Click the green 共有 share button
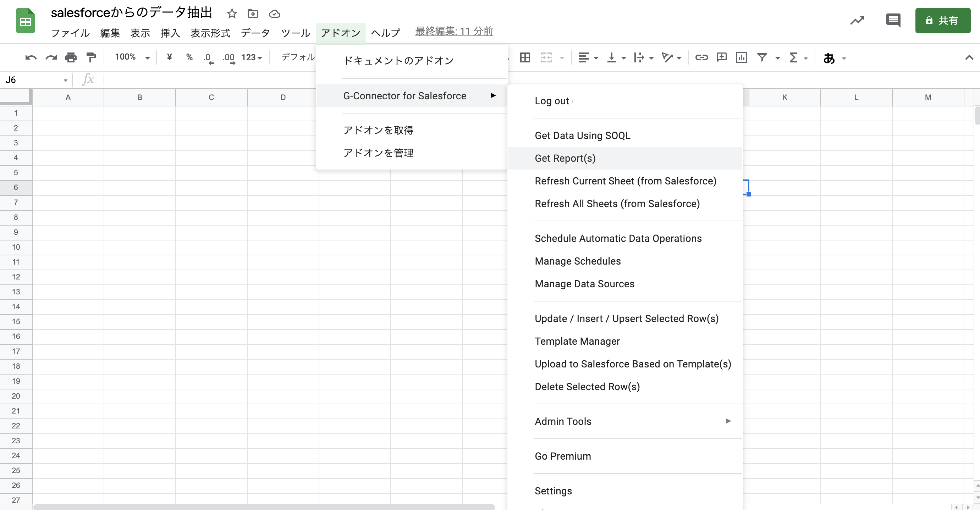This screenshot has width=980, height=510. click(x=942, y=21)
